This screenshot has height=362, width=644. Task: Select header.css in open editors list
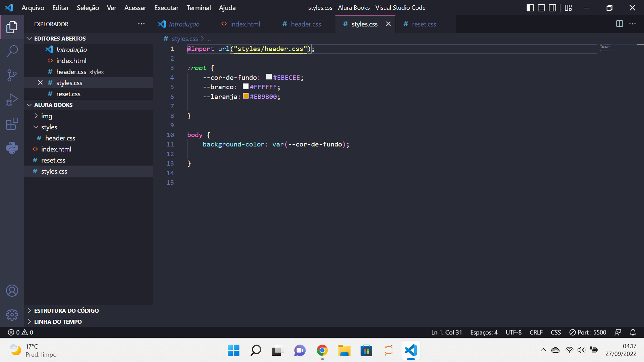click(89, 72)
